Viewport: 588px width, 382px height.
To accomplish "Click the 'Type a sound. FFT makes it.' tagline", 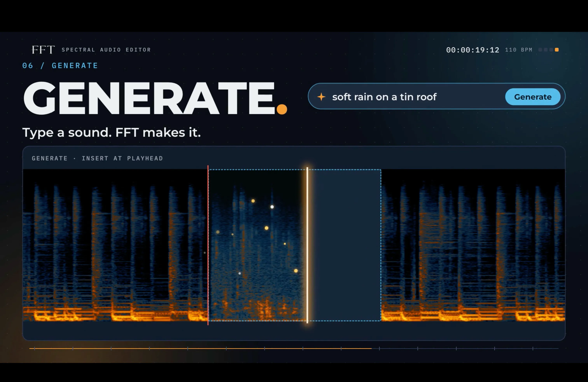I will tap(111, 133).
